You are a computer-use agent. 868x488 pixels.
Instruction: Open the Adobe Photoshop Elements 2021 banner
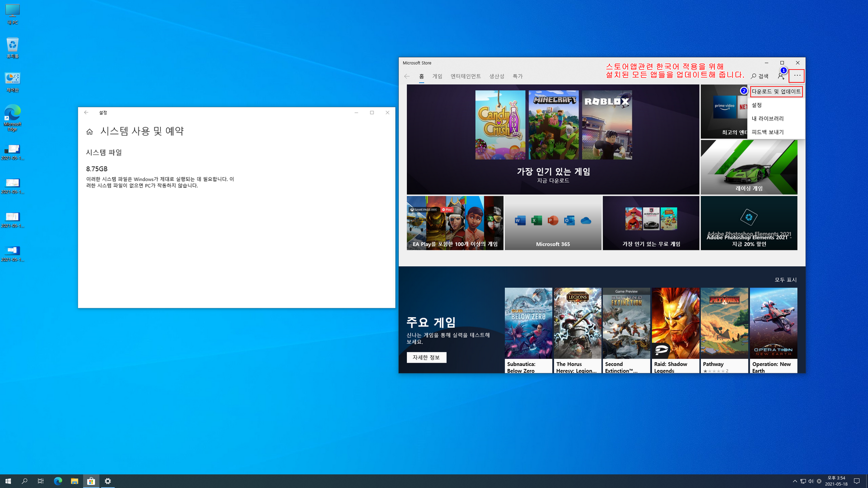coord(749,223)
